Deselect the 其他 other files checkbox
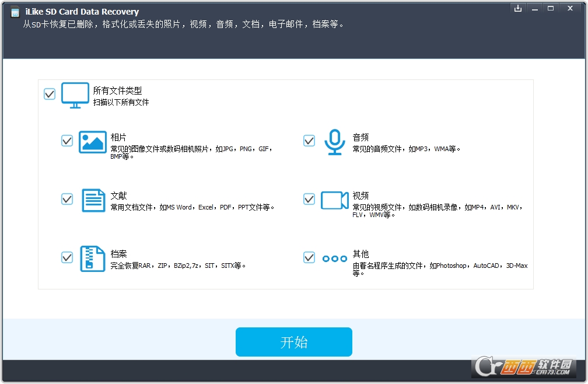This screenshot has width=588, height=384. pyautogui.click(x=309, y=257)
